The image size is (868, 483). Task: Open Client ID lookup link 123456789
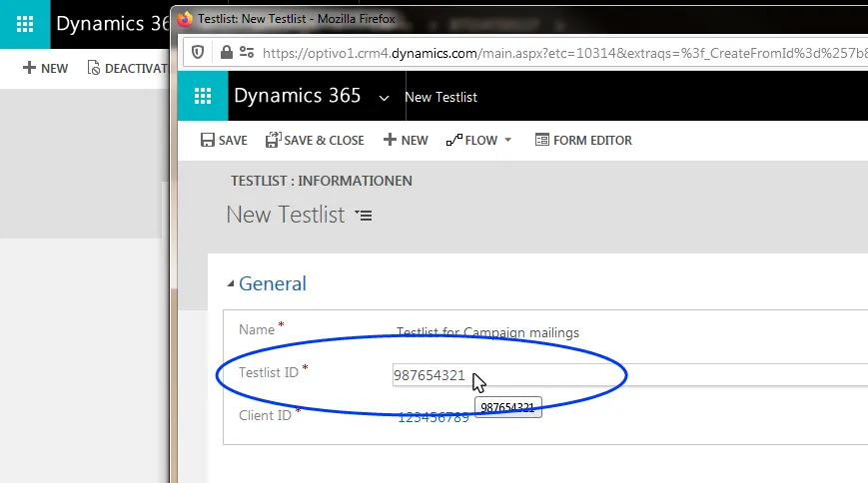point(434,418)
